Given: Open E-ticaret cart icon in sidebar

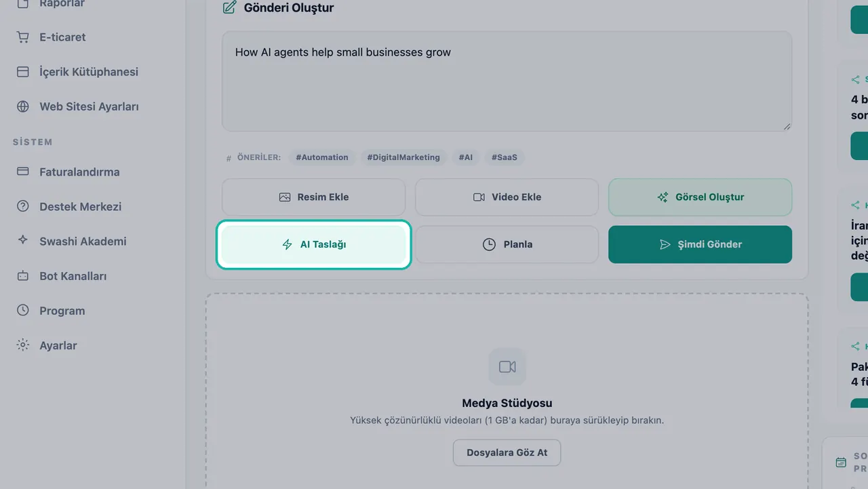Looking at the screenshot, I should [23, 37].
